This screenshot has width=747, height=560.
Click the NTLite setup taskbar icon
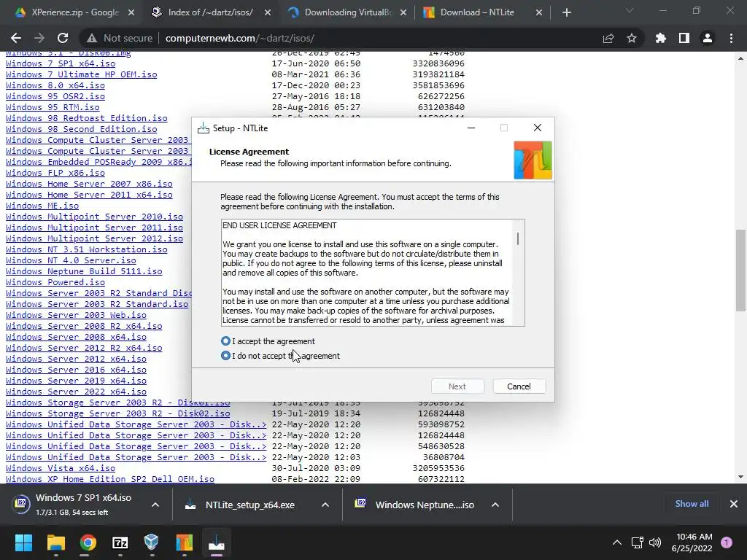pos(216,542)
